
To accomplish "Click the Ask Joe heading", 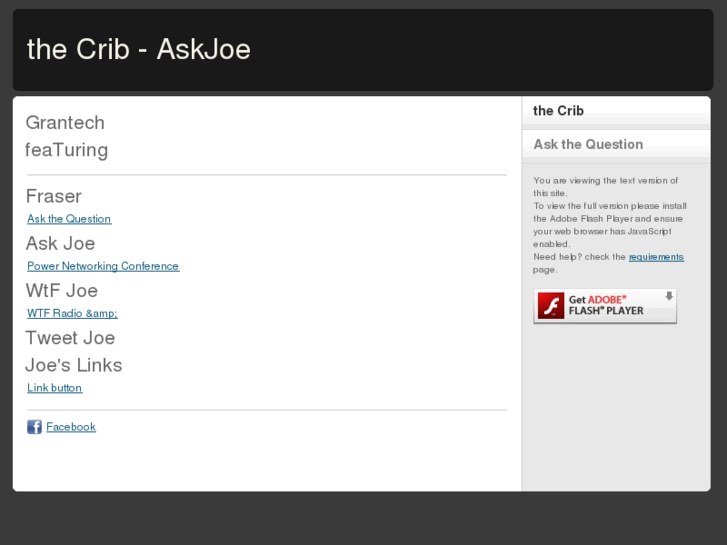I will click(60, 243).
